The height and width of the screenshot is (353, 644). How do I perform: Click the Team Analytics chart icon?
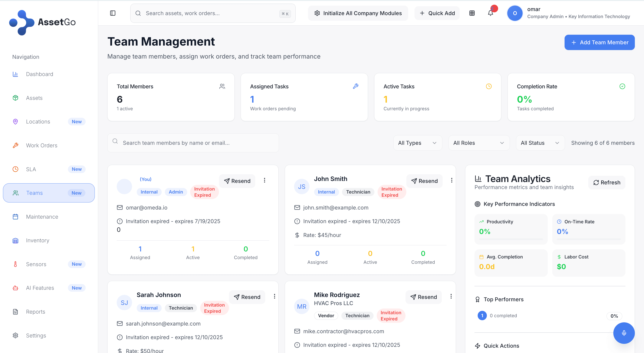click(478, 178)
